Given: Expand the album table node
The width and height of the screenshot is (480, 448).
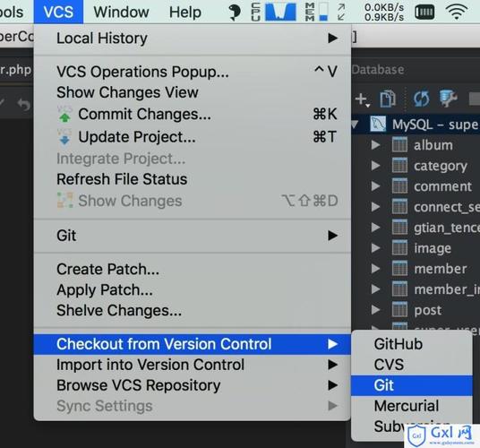Looking at the screenshot, I should pyautogui.click(x=375, y=145).
